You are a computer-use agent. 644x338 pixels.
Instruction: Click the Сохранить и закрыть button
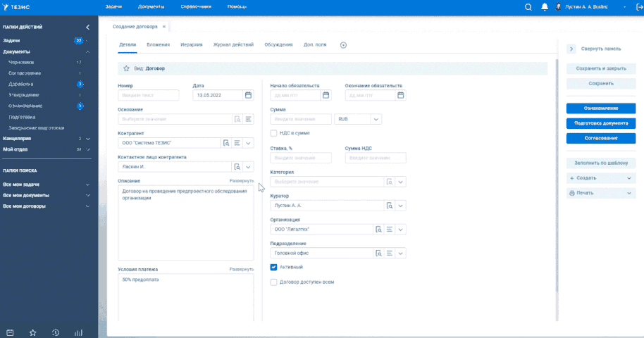coord(601,69)
